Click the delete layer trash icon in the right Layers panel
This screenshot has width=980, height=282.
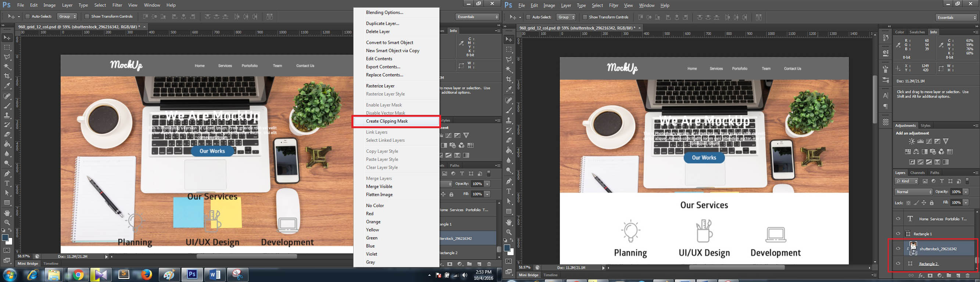tap(968, 275)
